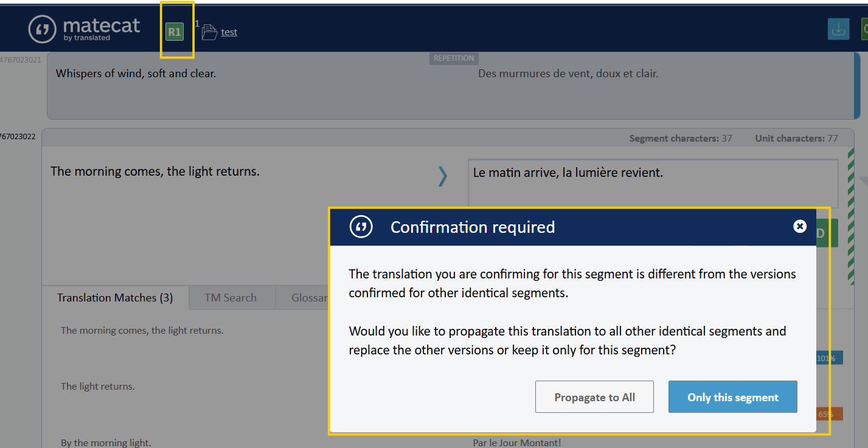
Task: Switch to the TM Search tab
Action: pyautogui.click(x=231, y=298)
